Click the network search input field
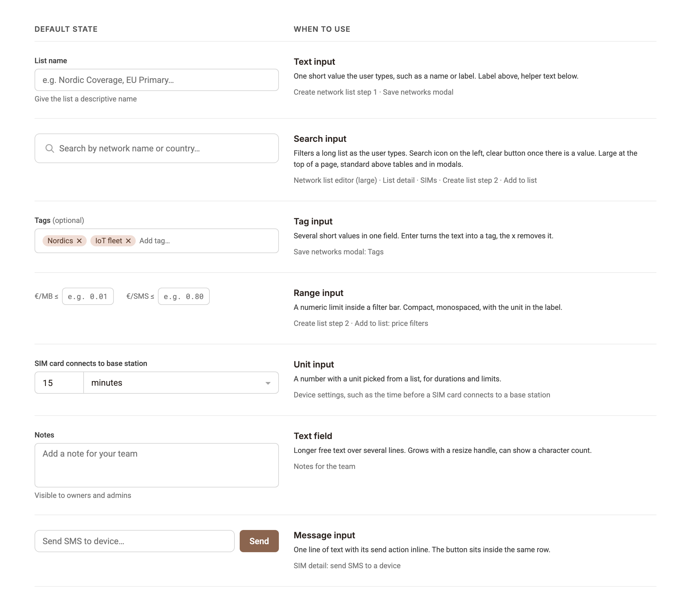691x616 pixels. pyautogui.click(x=156, y=148)
